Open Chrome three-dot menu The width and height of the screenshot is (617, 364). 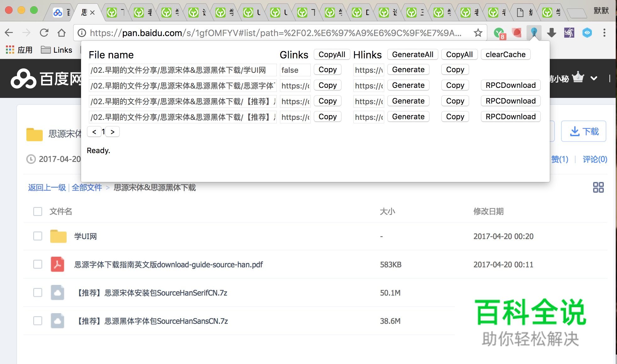[x=604, y=33]
